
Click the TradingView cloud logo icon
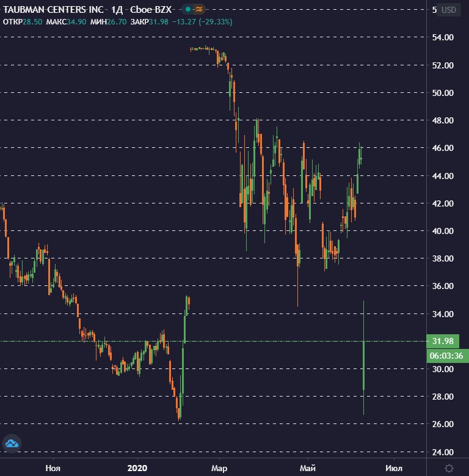(12, 444)
